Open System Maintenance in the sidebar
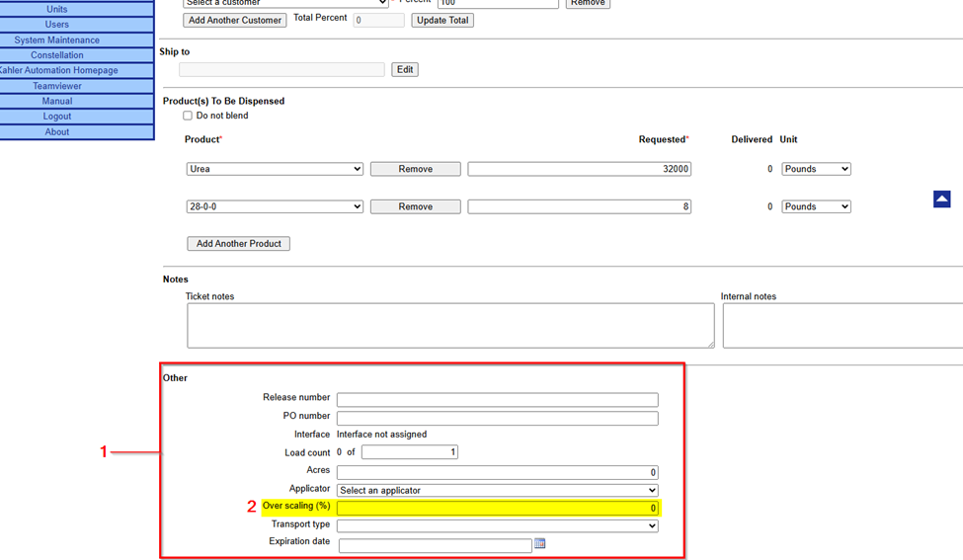The width and height of the screenshot is (963, 560). [x=57, y=40]
